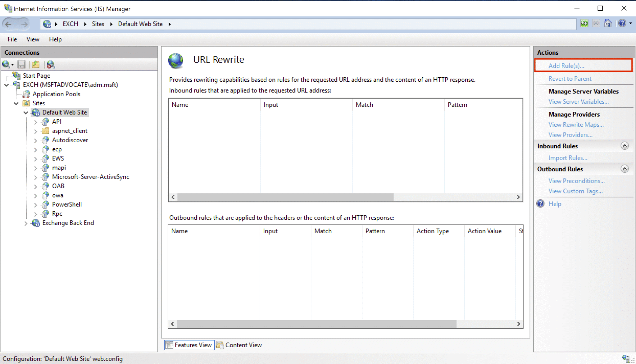
Task: Click the URL Rewrite globe icon
Action: [176, 61]
